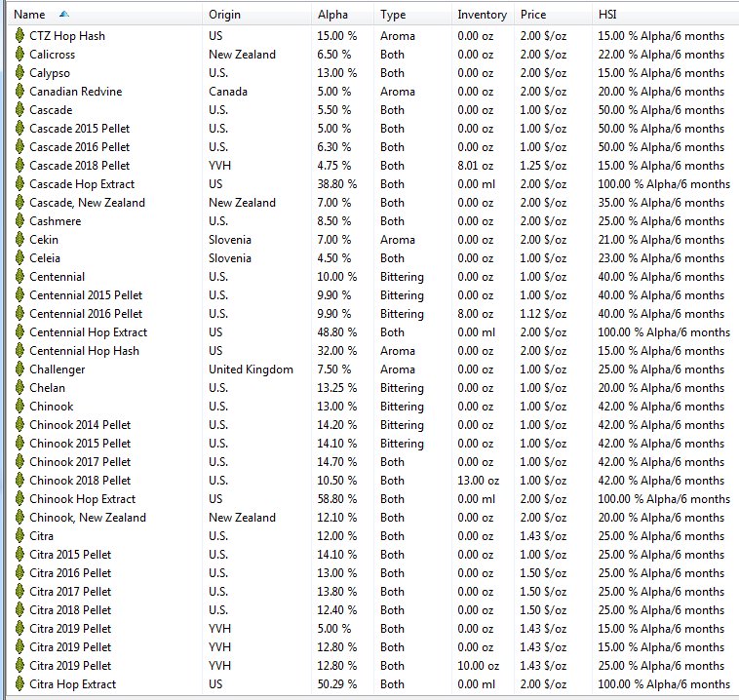Image resolution: width=739 pixels, height=700 pixels.
Task: Click the hop icon beside Chinook 2018 Pellet
Action: point(19,481)
